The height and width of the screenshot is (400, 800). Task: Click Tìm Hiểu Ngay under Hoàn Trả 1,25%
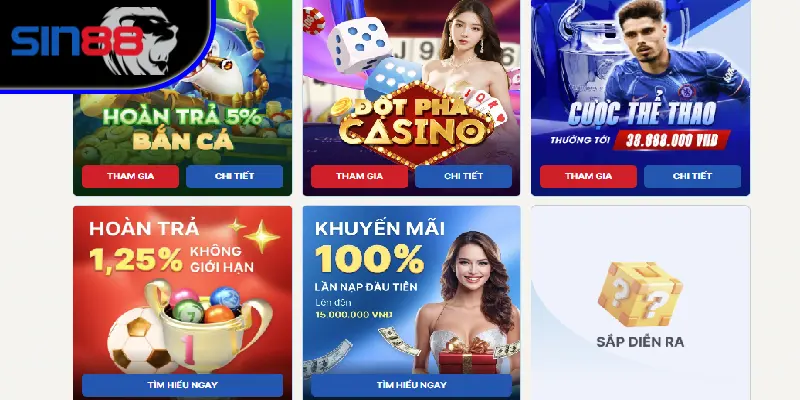pos(182,385)
